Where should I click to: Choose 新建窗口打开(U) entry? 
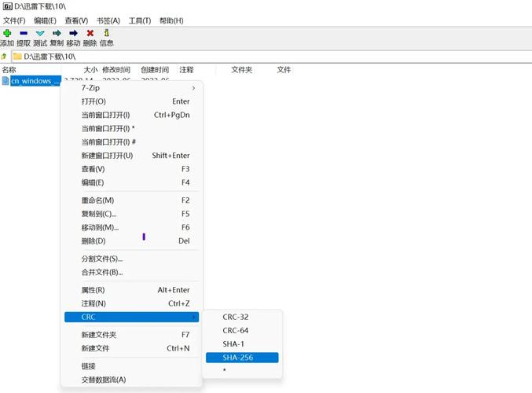[x=132, y=156]
